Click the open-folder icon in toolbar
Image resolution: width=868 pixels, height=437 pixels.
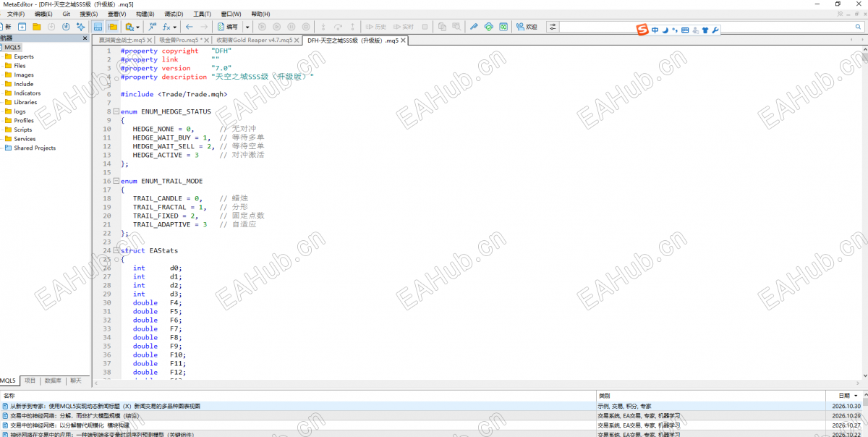coord(36,27)
